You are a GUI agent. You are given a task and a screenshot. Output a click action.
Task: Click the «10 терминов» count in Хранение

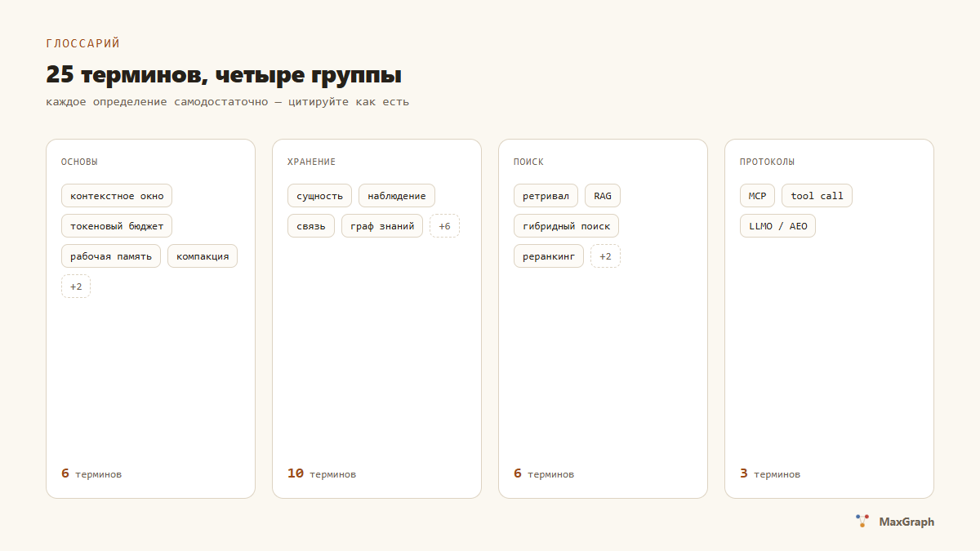click(322, 473)
